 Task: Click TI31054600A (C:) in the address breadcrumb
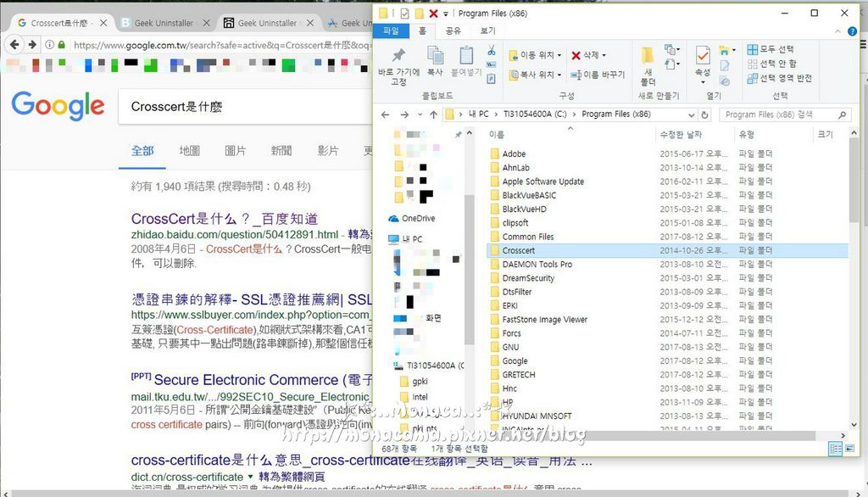point(535,114)
